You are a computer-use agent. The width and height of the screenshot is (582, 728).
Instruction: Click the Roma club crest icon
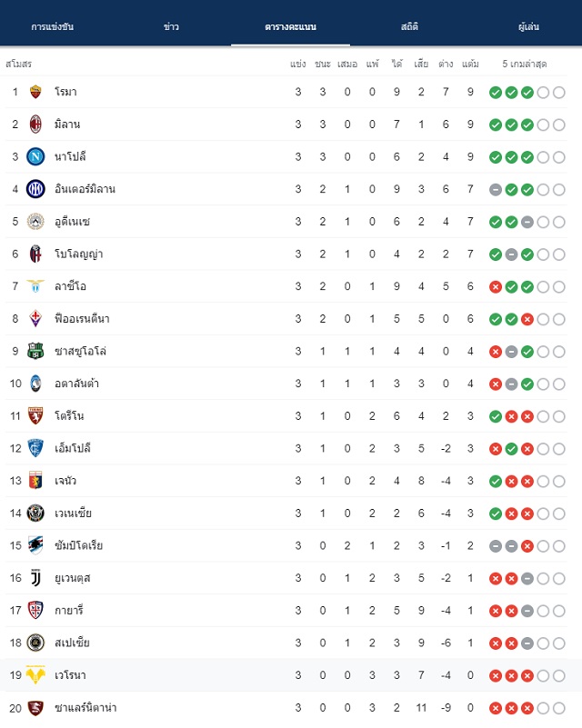35,92
